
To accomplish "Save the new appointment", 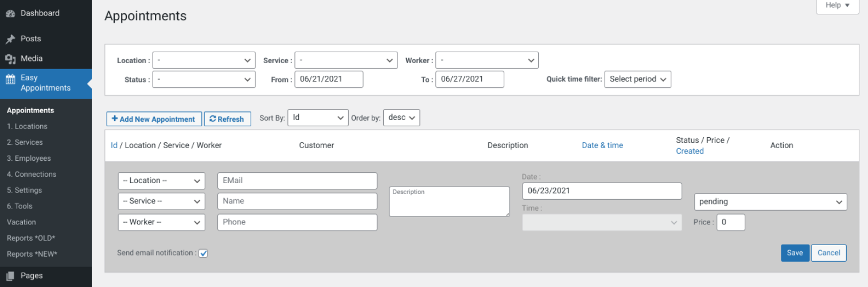I will (795, 253).
